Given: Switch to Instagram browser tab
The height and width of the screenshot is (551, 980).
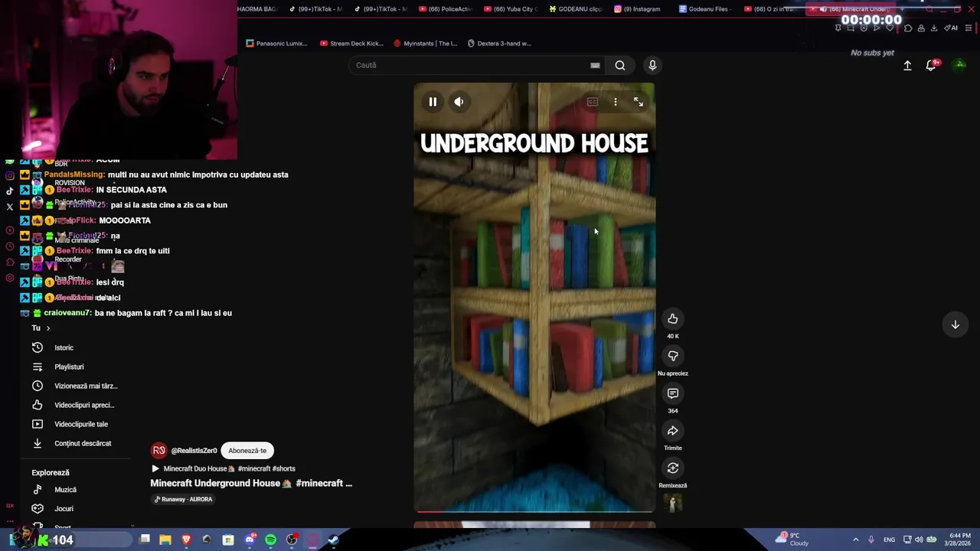Looking at the screenshot, I should point(638,9).
